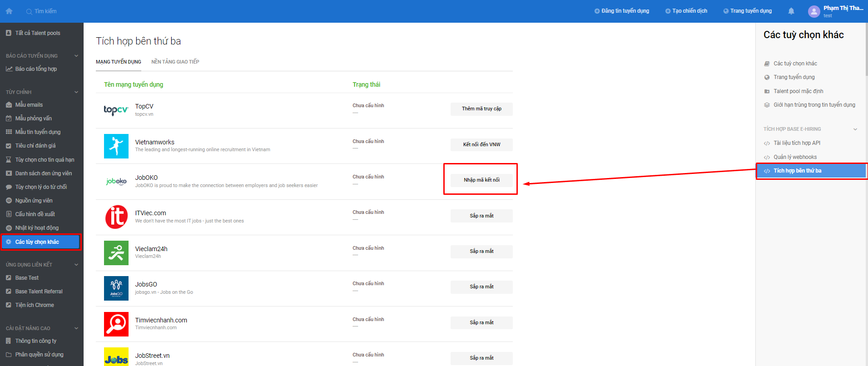Click Sắp ra mắt button for Timviecnhanh.com

tap(481, 323)
